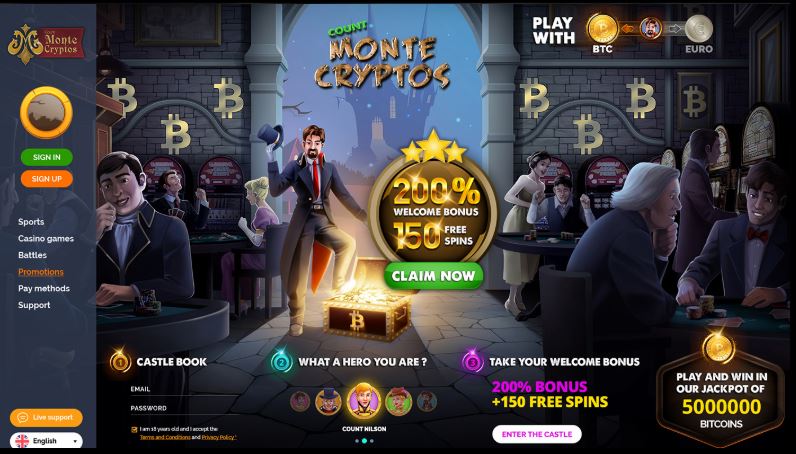Pick the Count Nilson hero avatar
Screen dimensions: 796x454
click(363, 401)
